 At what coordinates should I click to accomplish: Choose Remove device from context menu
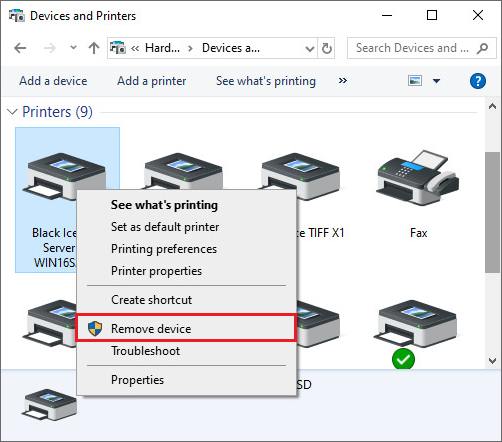coord(186,328)
